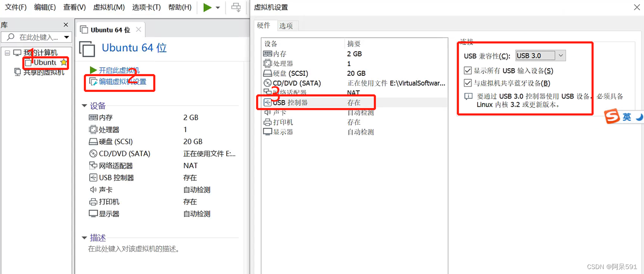The height and width of the screenshot is (274, 644).
Task: Open the 文件(F) menu
Action: [x=16, y=8]
